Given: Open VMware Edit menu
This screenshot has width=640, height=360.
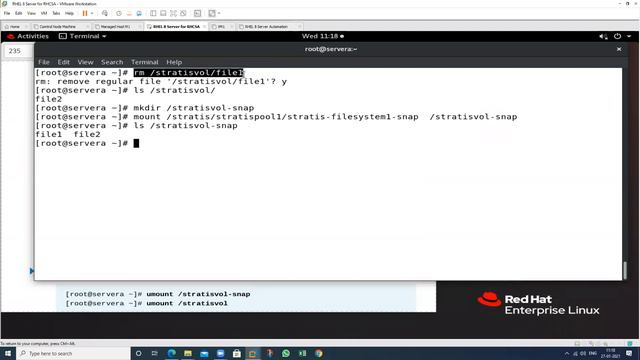Looking at the screenshot, I should (x=19, y=13).
